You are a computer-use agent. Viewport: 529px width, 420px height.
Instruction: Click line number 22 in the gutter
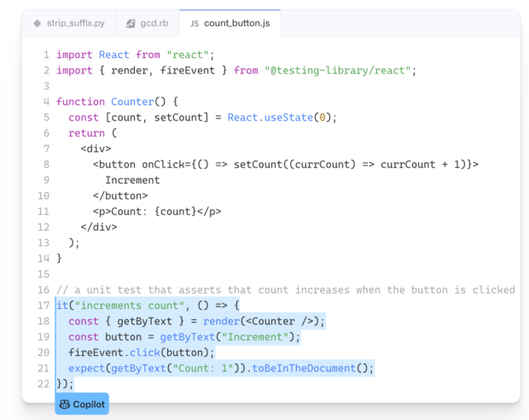click(44, 384)
